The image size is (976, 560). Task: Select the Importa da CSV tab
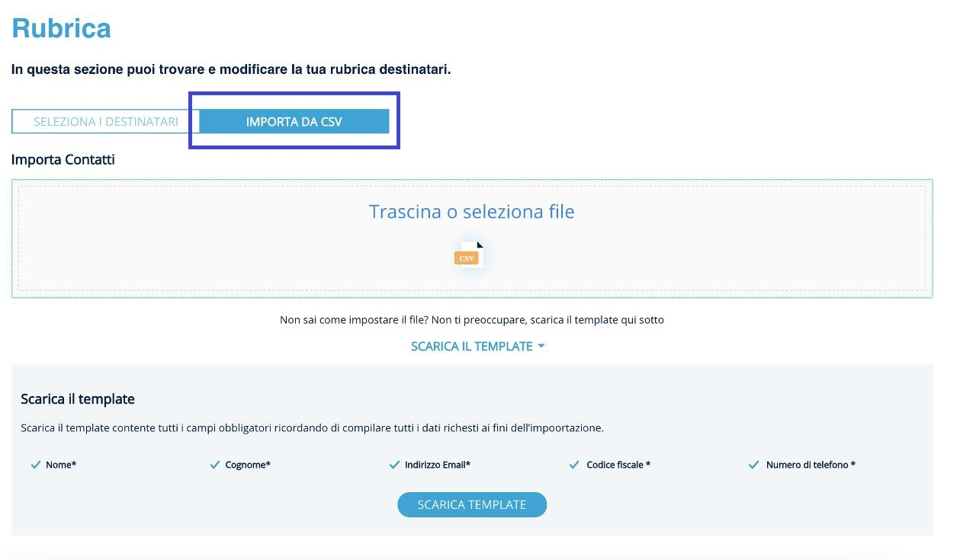[294, 121]
